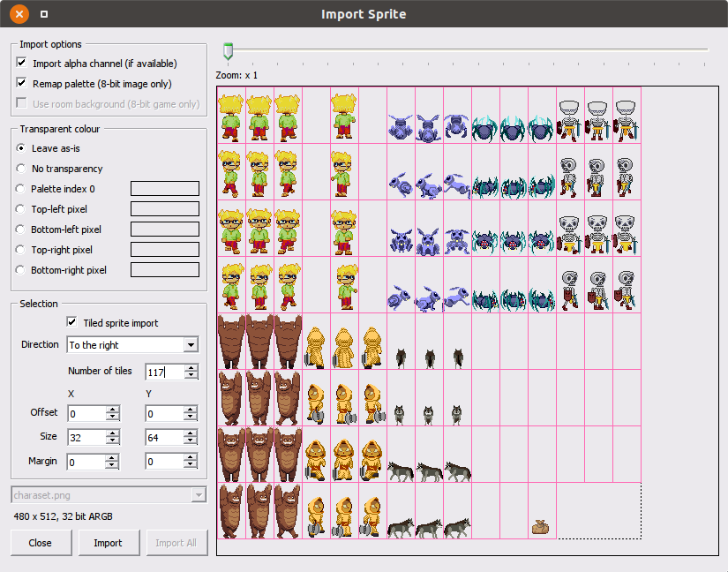This screenshot has height=572, width=728.
Task: Click the Bottom-right pixel colour box
Action: click(x=165, y=270)
